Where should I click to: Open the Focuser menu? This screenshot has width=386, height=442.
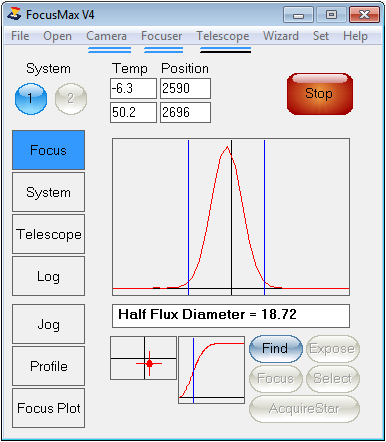(161, 36)
